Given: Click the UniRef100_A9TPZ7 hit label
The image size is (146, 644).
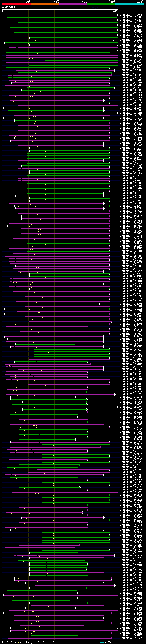Looking at the screenshot, I should (x=131, y=87).
